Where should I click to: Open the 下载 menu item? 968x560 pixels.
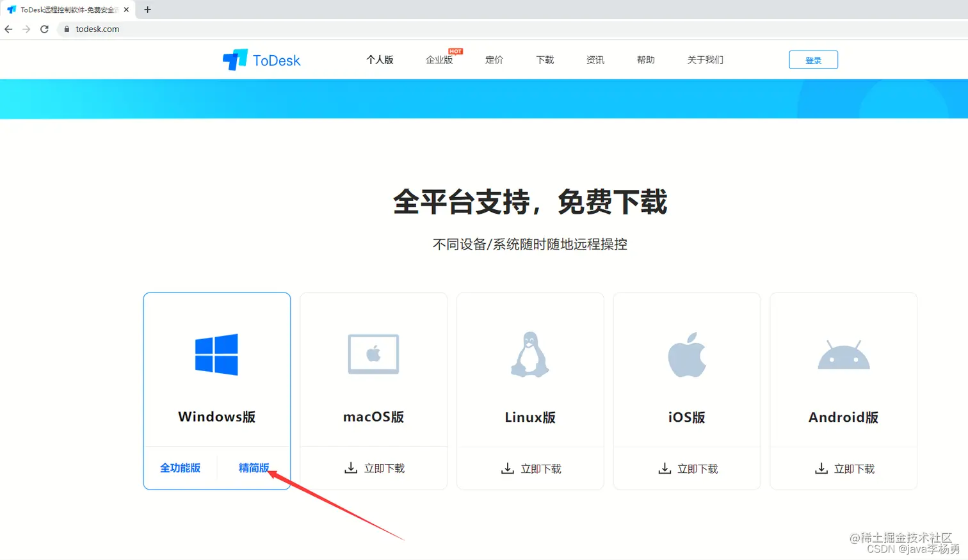pyautogui.click(x=545, y=60)
